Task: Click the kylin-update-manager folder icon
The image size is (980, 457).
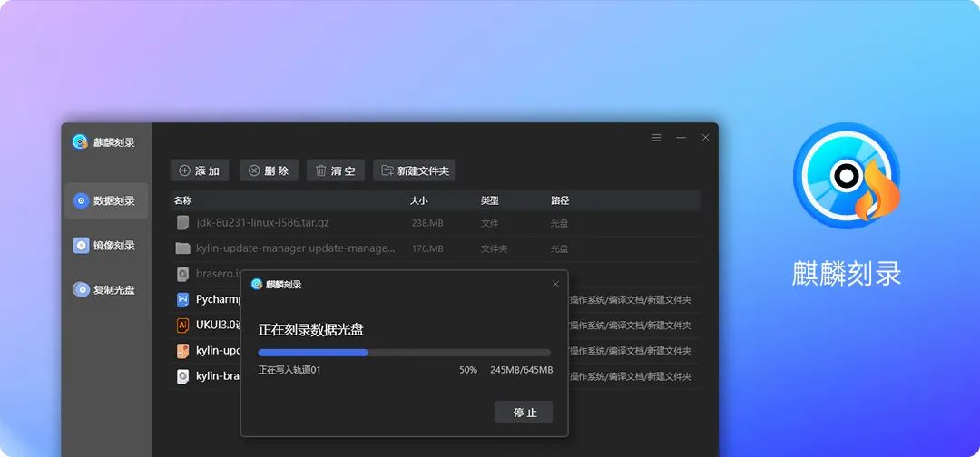Action: pos(182,248)
